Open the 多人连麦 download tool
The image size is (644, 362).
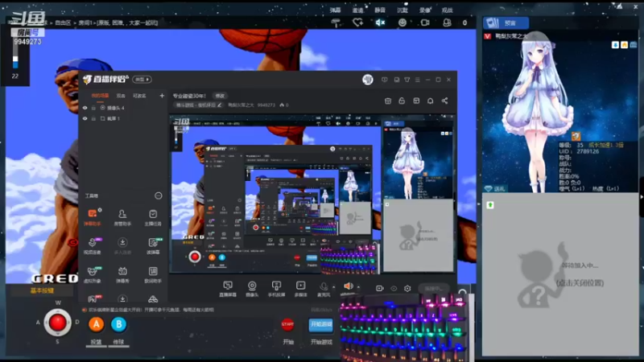(122, 245)
